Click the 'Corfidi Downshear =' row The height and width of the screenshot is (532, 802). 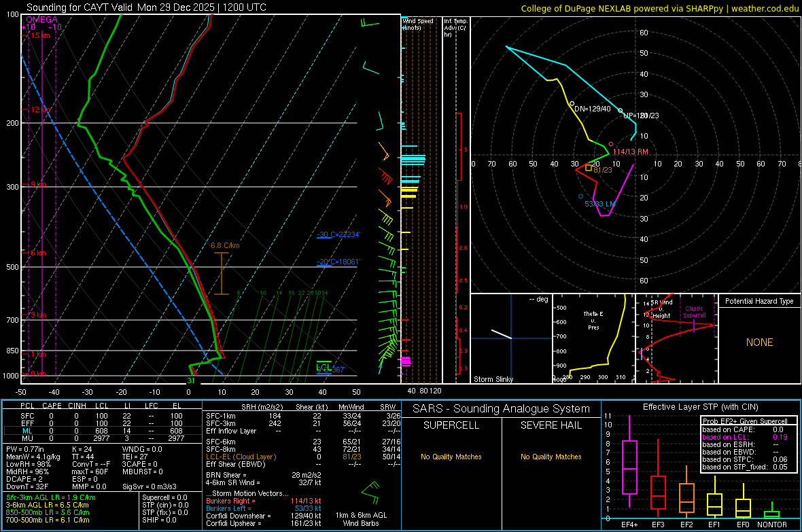click(x=264, y=516)
